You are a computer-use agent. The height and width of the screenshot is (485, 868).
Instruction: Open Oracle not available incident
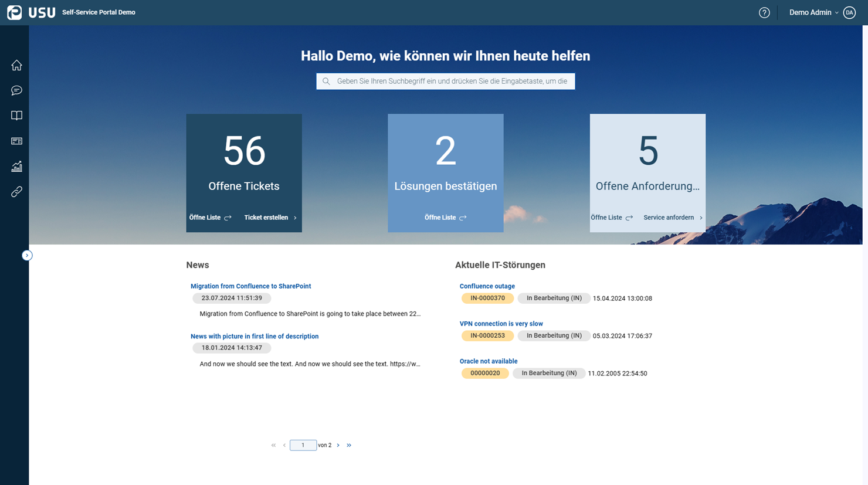pos(489,361)
